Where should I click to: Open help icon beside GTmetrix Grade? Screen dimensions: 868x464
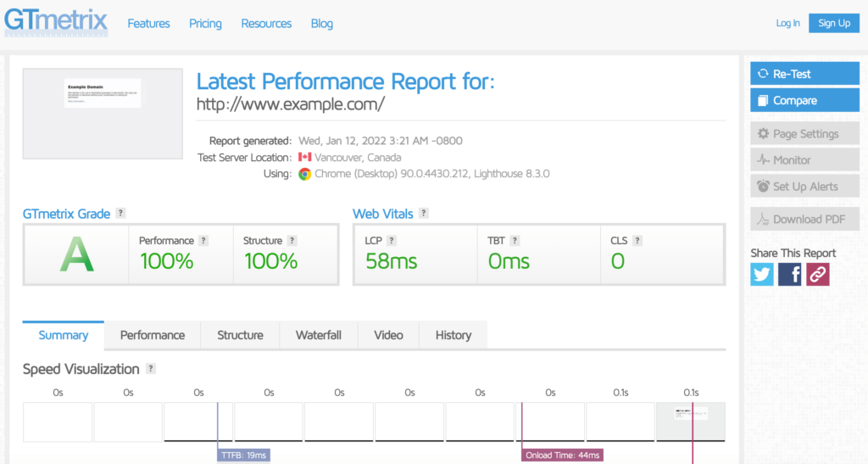click(x=121, y=214)
